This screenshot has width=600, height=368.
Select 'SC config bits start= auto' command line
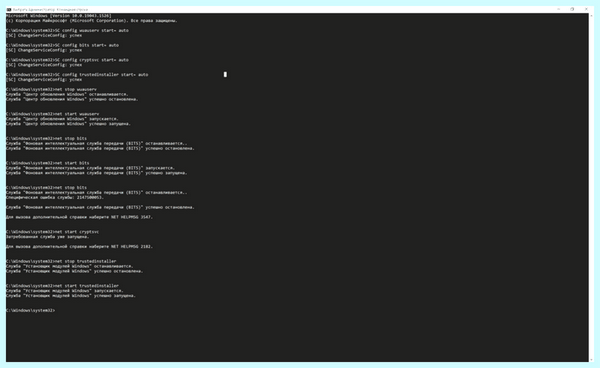tap(62, 45)
